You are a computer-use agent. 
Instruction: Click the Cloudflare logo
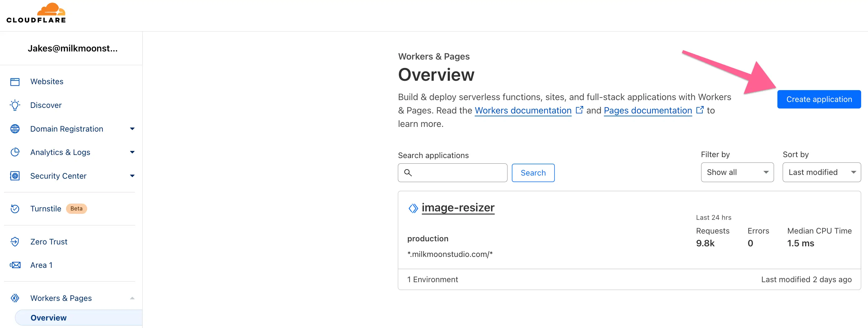(x=36, y=13)
